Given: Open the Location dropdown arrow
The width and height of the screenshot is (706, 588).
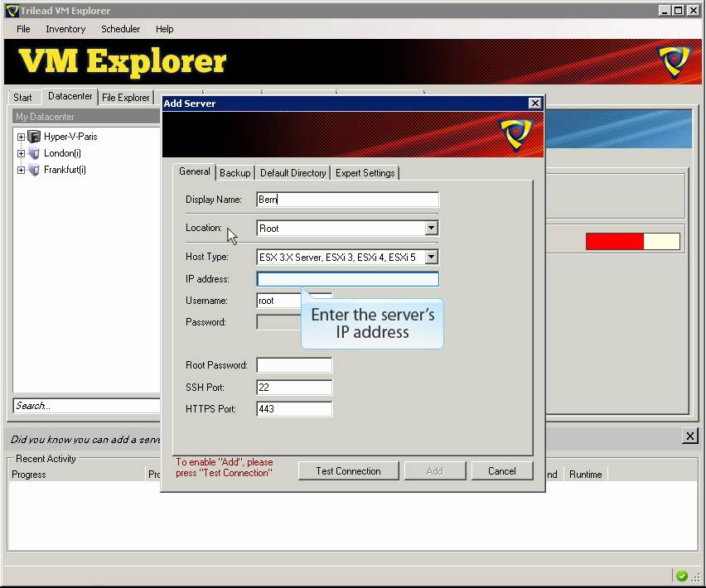Looking at the screenshot, I should coord(431,228).
